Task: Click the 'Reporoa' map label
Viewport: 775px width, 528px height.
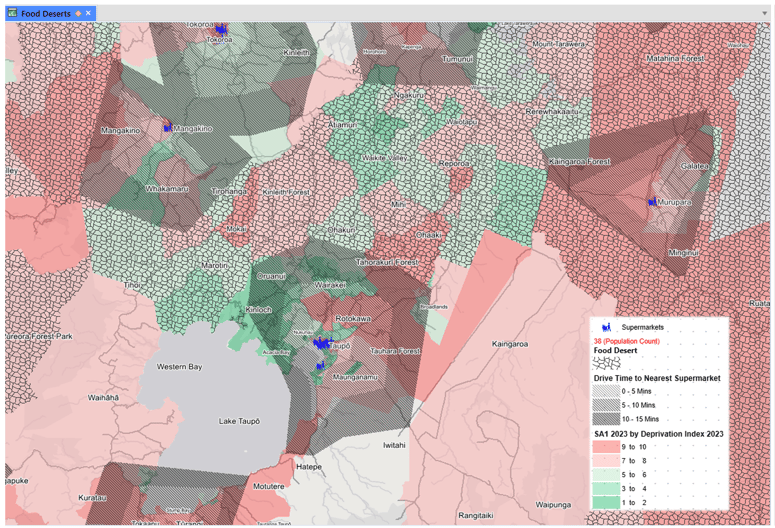Action: (x=454, y=164)
